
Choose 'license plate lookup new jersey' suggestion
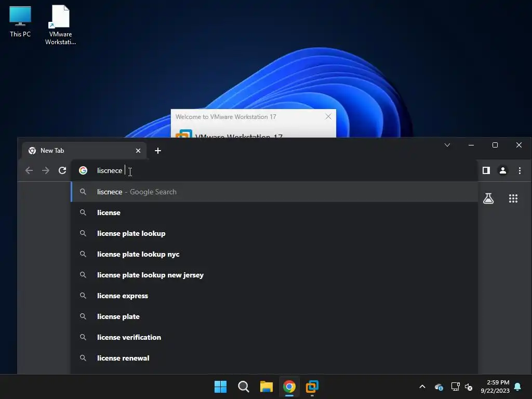click(x=274, y=275)
